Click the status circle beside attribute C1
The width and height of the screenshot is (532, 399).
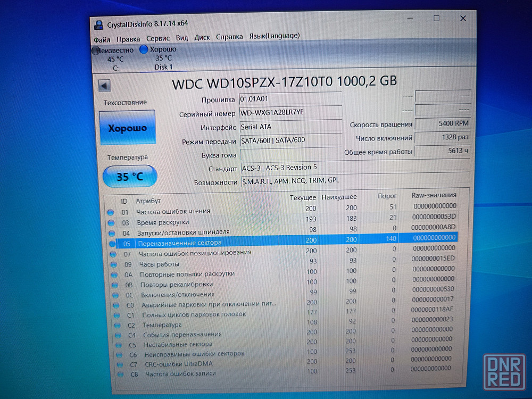[x=117, y=315]
